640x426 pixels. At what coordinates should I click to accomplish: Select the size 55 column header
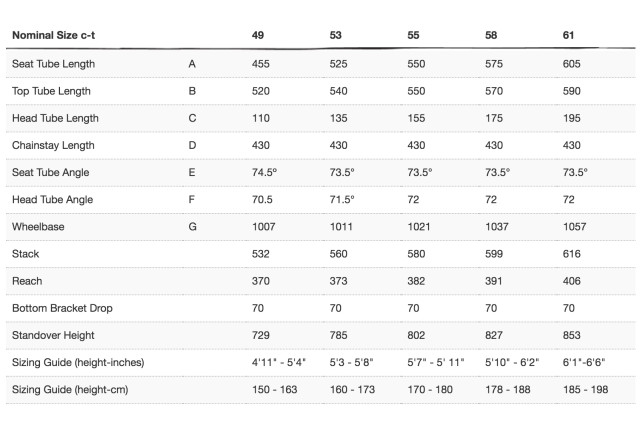point(413,35)
